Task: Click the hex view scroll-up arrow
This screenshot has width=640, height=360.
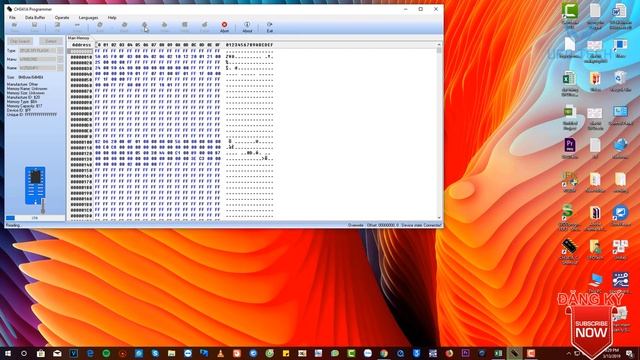Action: tap(439, 44)
